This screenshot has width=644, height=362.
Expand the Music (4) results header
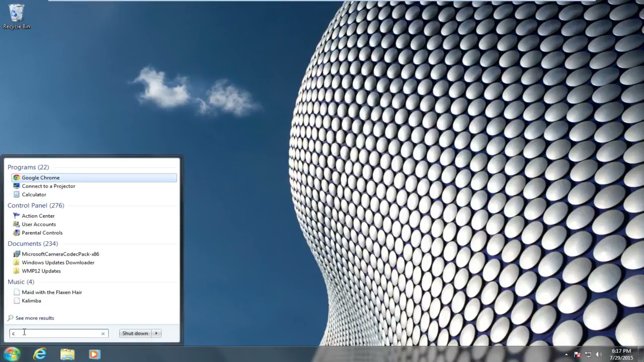[x=21, y=282]
